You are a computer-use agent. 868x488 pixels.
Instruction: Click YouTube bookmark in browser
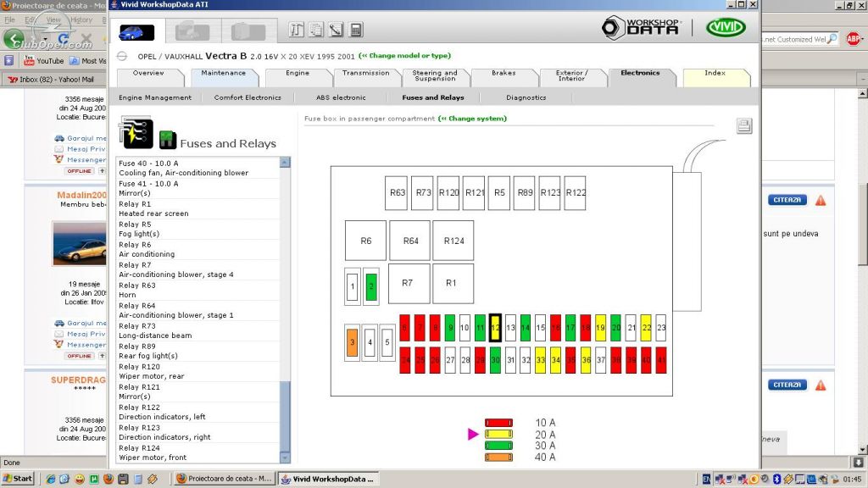44,61
